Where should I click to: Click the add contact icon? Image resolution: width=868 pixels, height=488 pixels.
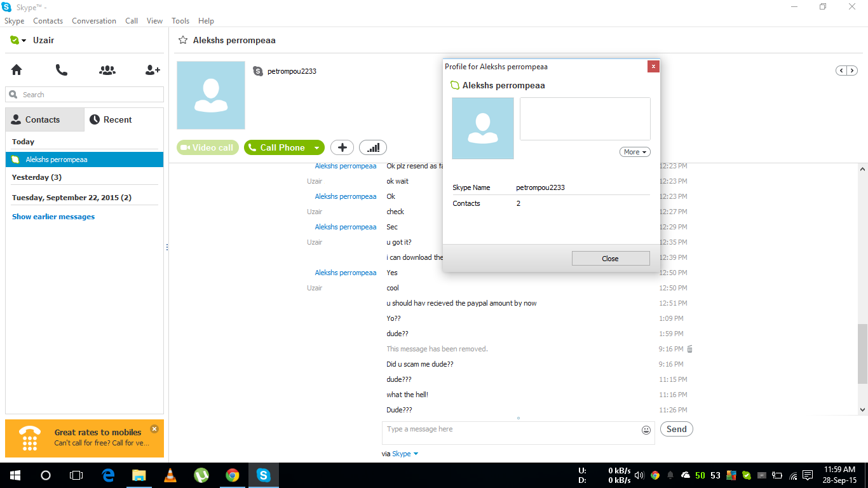(153, 70)
